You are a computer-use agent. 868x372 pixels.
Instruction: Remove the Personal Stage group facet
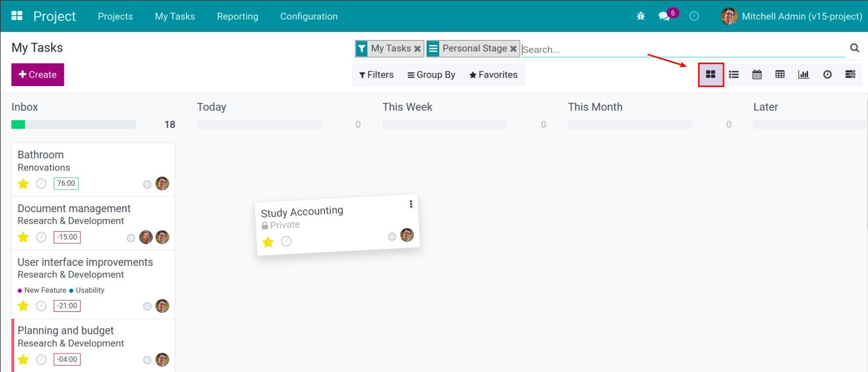pyautogui.click(x=513, y=48)
